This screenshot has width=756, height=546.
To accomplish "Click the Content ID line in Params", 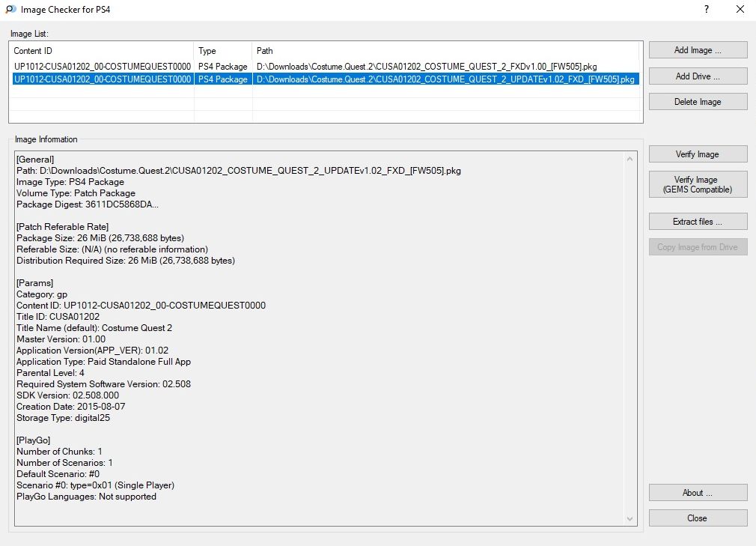I will pyautogui.click(x=141, y=306).
